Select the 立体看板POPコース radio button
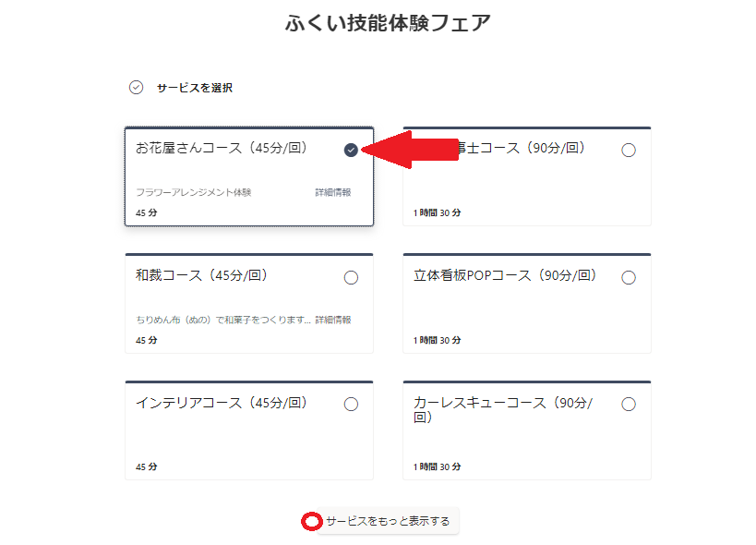 [x=629, y=277]
